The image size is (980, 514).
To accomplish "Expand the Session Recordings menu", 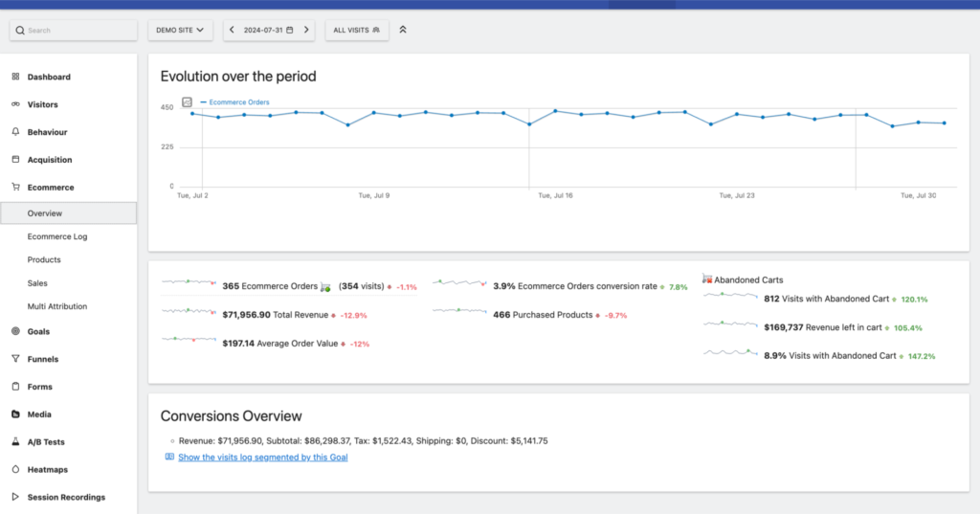I will [66, 498].
